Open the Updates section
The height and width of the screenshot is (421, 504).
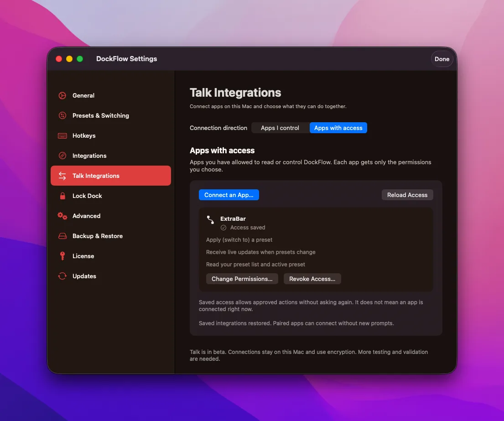point(110,276)
